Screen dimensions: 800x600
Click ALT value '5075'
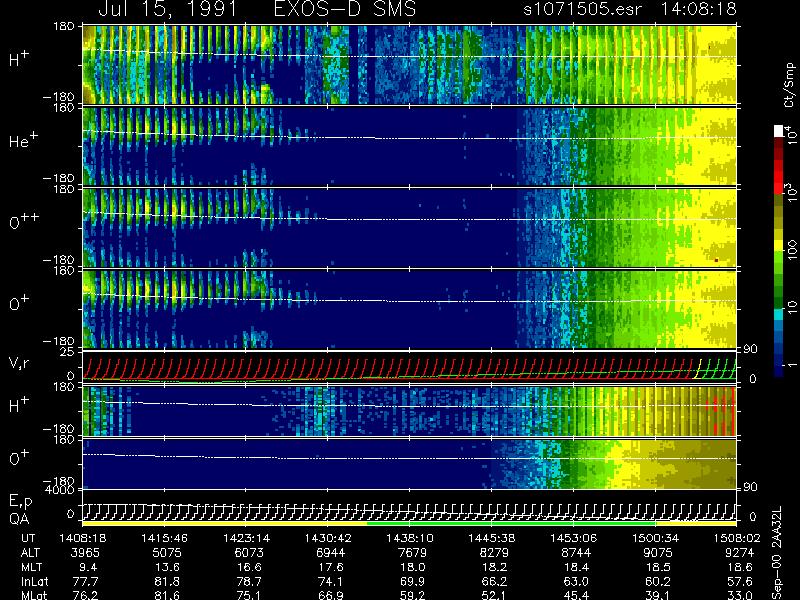coord(167,553)
